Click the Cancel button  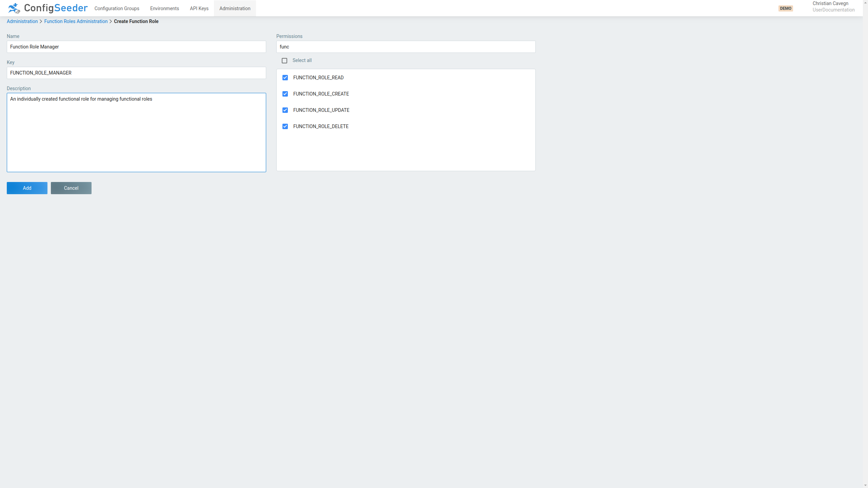71,188
